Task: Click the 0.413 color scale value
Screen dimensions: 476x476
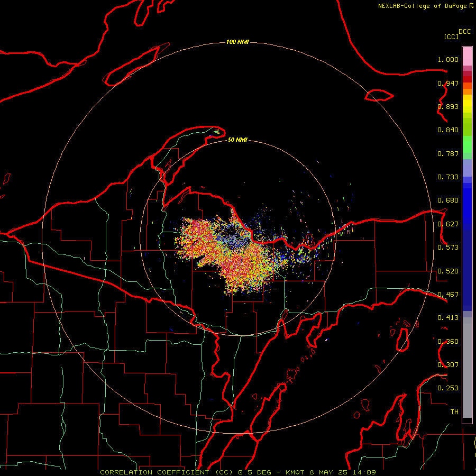Action: pos(448,318)
